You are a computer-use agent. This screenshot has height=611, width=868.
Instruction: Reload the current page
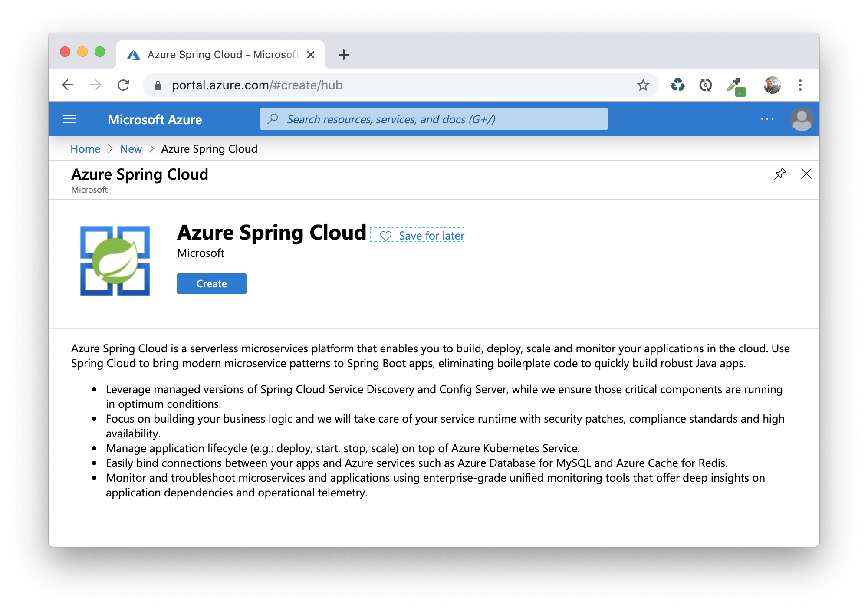(x=124, y=85)
